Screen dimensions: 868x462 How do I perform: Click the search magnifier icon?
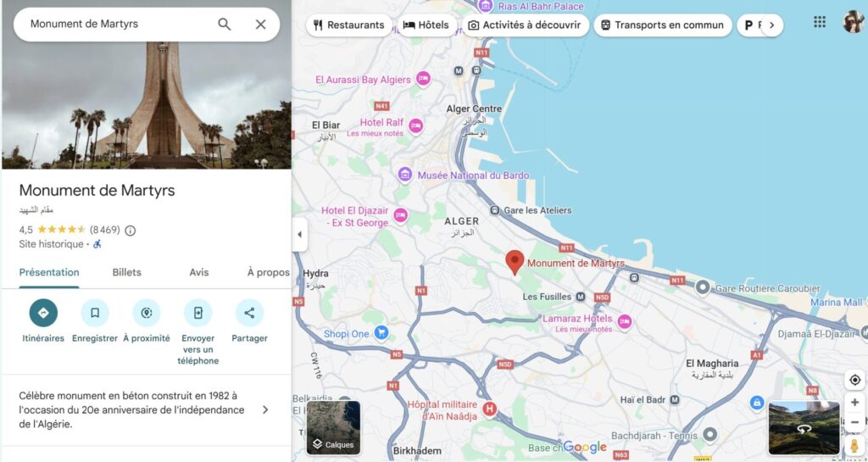(224, 25)
